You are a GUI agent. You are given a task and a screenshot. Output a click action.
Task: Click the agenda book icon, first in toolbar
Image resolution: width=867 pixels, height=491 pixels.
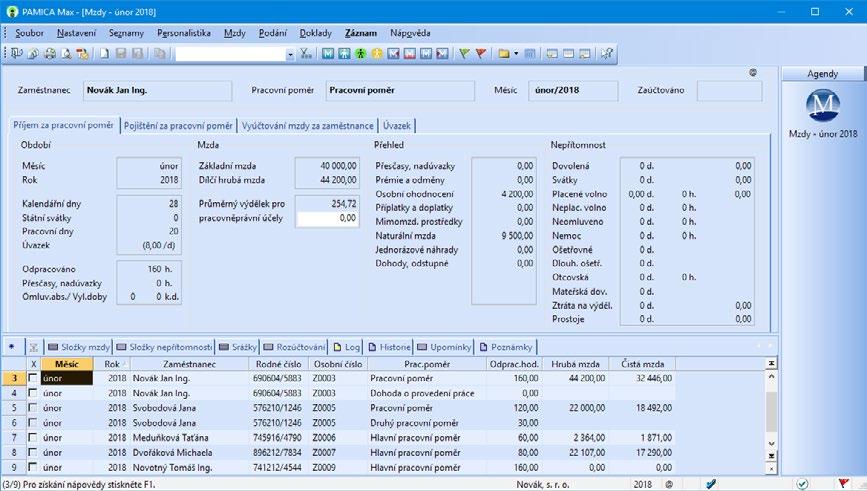(17, 54)
